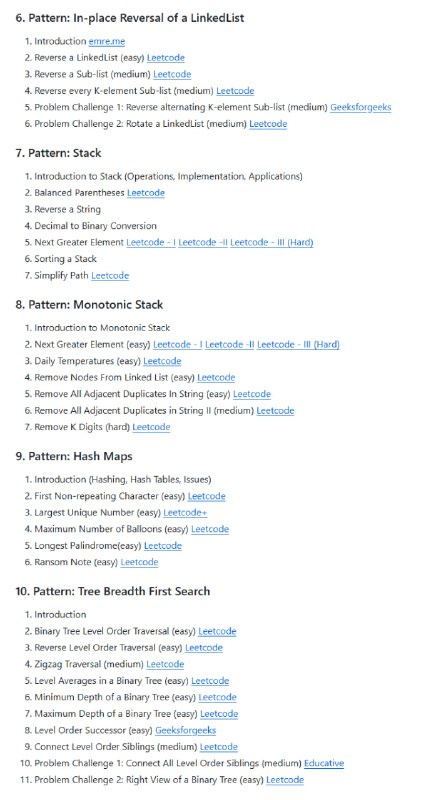Open Leetcode+ link for Largest Unique Number
The height and width of the screenshot is (800, 436).
pos(185,513)
